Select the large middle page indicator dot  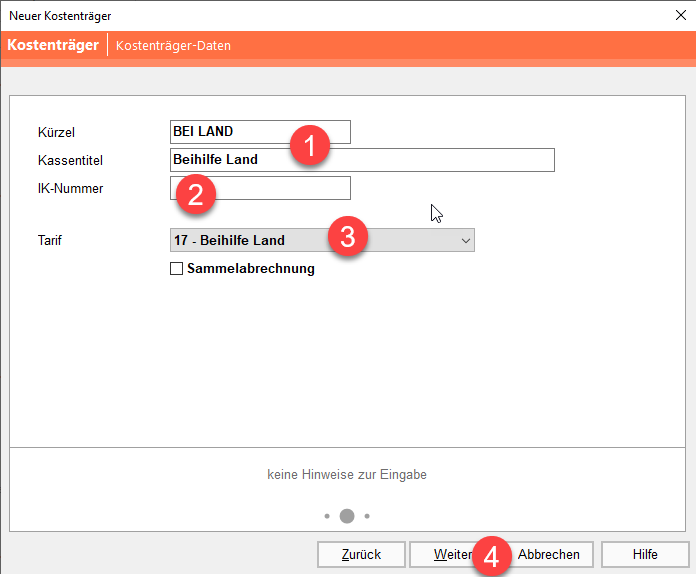(347, 516)
